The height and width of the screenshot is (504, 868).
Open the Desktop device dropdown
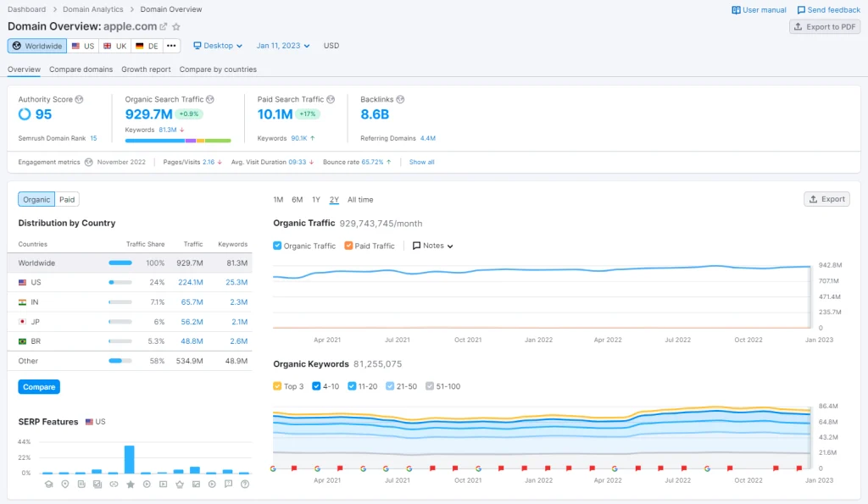pos(218,46)
